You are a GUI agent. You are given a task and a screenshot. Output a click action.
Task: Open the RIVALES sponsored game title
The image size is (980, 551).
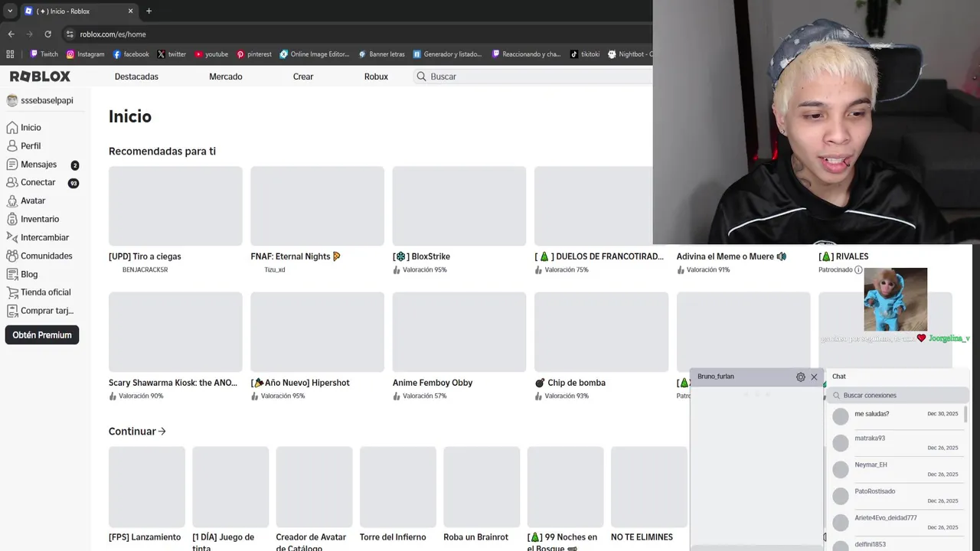[x=843, y=256]
